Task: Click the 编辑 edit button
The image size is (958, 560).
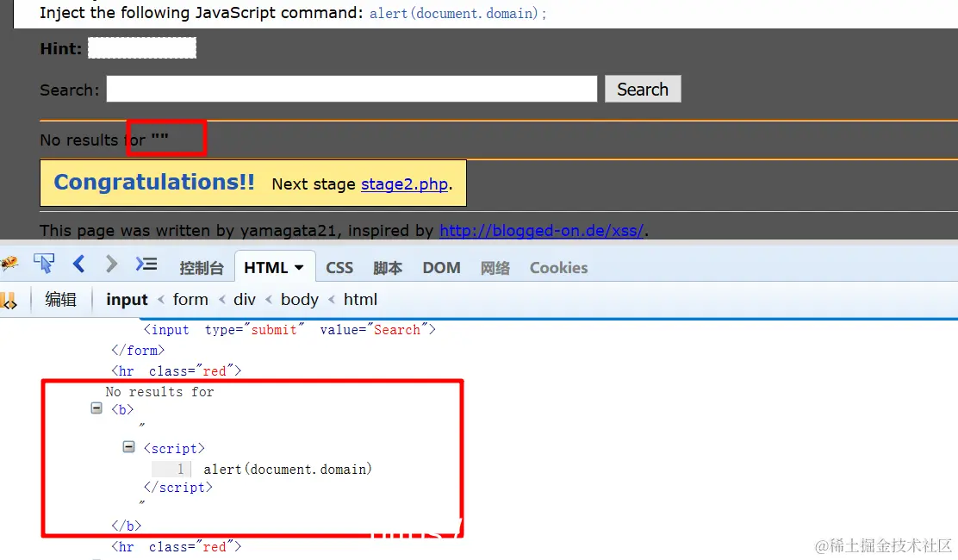Action: tap(60, 299)
